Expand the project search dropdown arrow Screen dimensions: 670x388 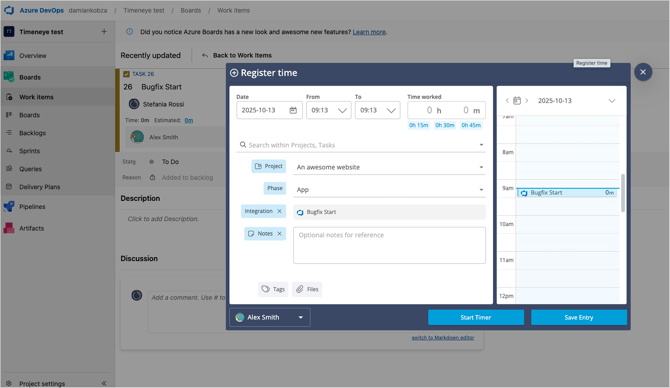click(x=481, y=145)
